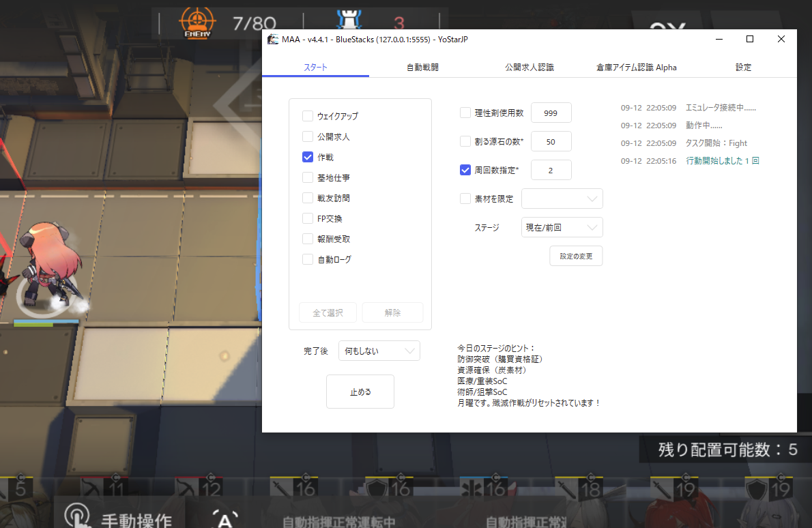812x528 pixels.
Task: Enable the 報酬受取 checkbox
Action: (x=308, y=239)
